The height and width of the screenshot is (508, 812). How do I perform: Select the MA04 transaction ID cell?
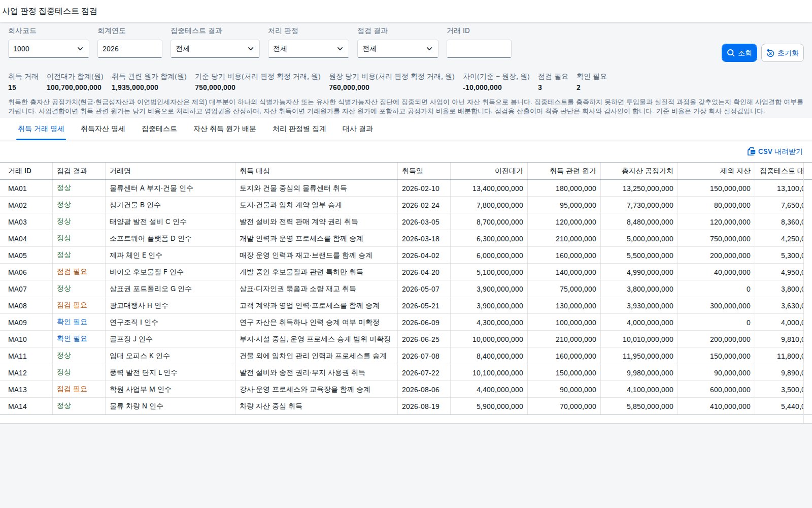[26, 238]
